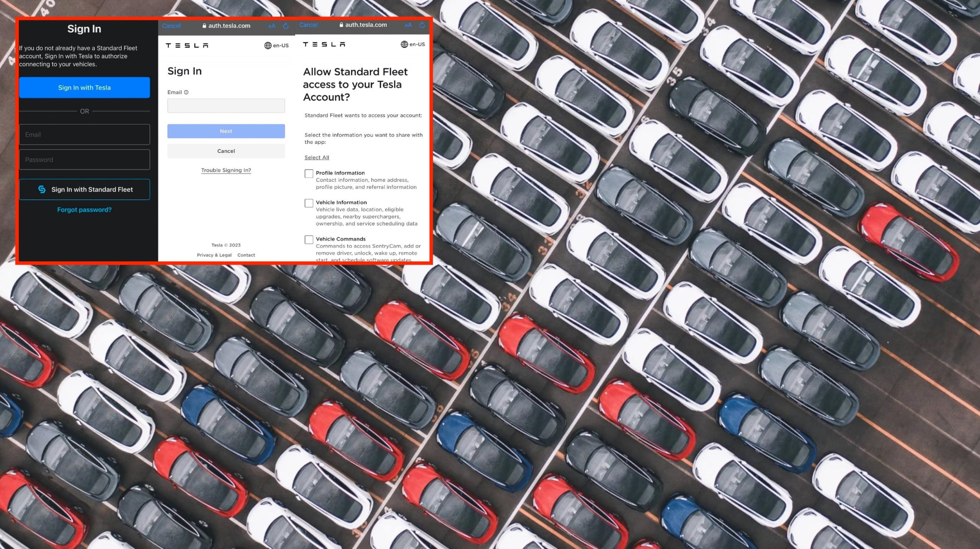Click the Select All link
Screen dimensions: 980x549
point(317,157)
